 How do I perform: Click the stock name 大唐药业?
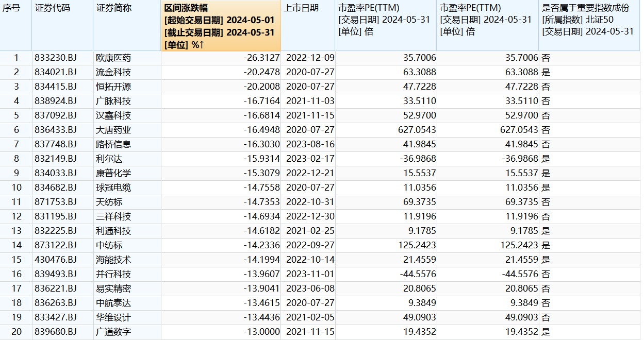(113, 130)
